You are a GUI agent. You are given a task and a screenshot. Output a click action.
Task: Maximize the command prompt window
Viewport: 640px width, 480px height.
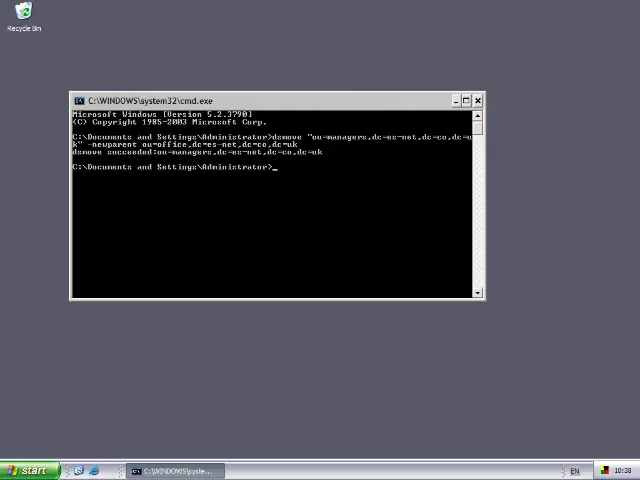[x=466, y=100]
